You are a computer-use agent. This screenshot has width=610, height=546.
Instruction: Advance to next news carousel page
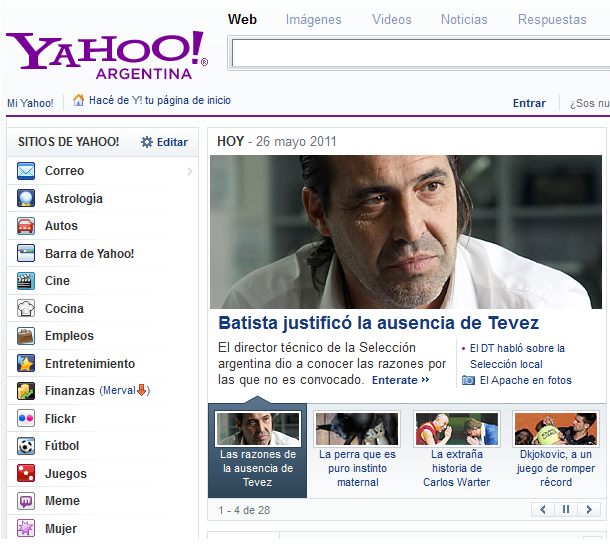click(x=589, y=509)
